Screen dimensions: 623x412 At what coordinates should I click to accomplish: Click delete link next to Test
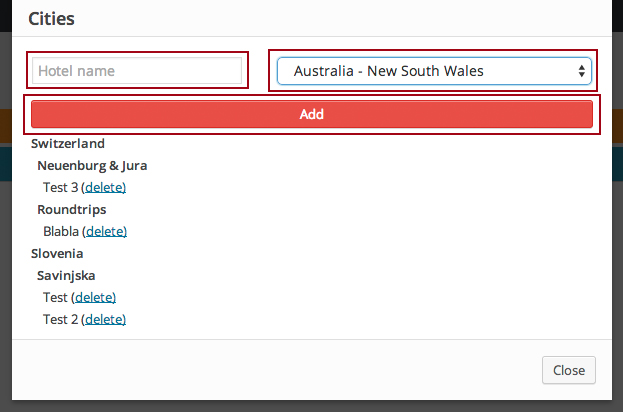point(94,297)
